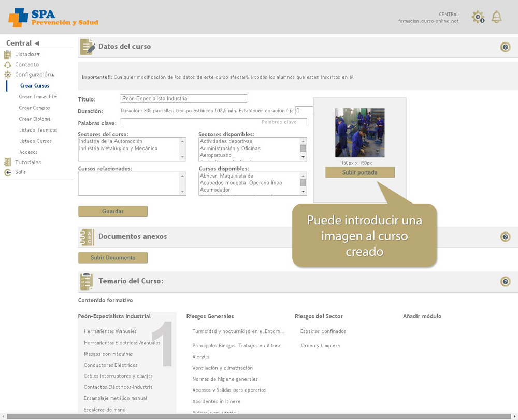
Task: Open Listado Técnicos
Action: (x=38, y=130)
